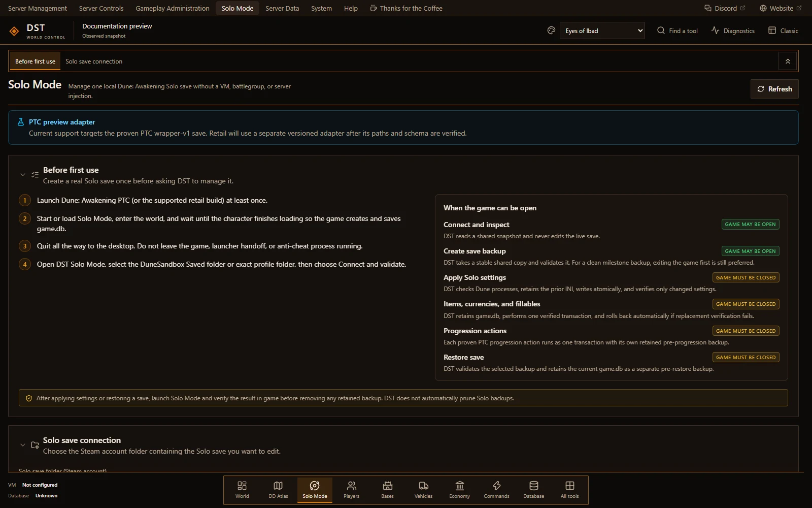This screenshot has height=508, width=812.
Task: Click the theme palette icon
Action: (551, 30)
